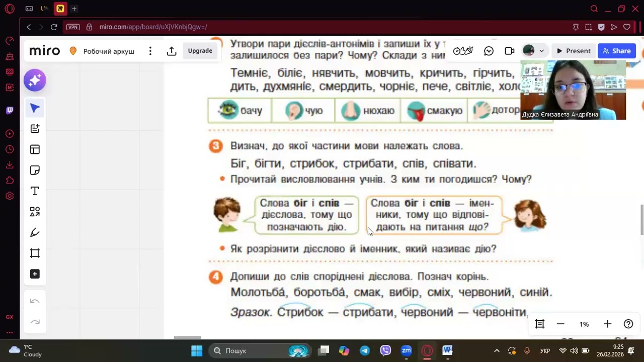Open Telegram from the taskbar

tap(365, 351)
